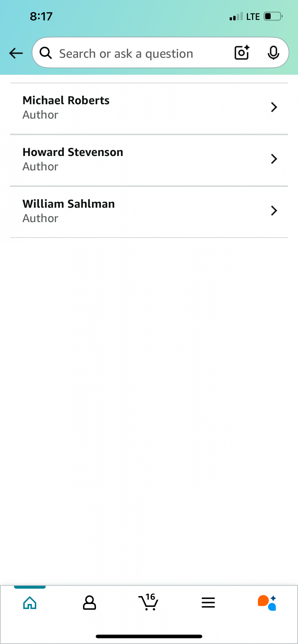Tap the LTE signal strength indicator
Viewport: 298px width, 644px height.
(244, 17)
